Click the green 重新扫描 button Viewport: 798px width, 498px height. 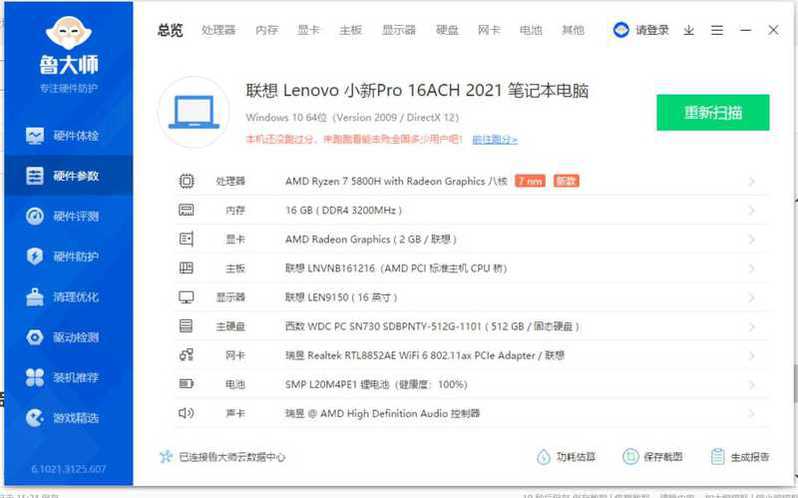(713, 112)
